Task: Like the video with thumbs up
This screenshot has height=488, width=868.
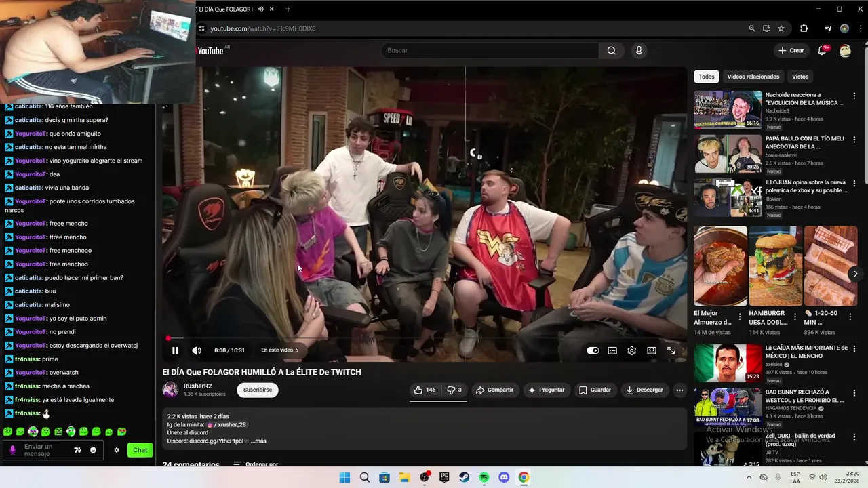Action: [x=425, y=390]
